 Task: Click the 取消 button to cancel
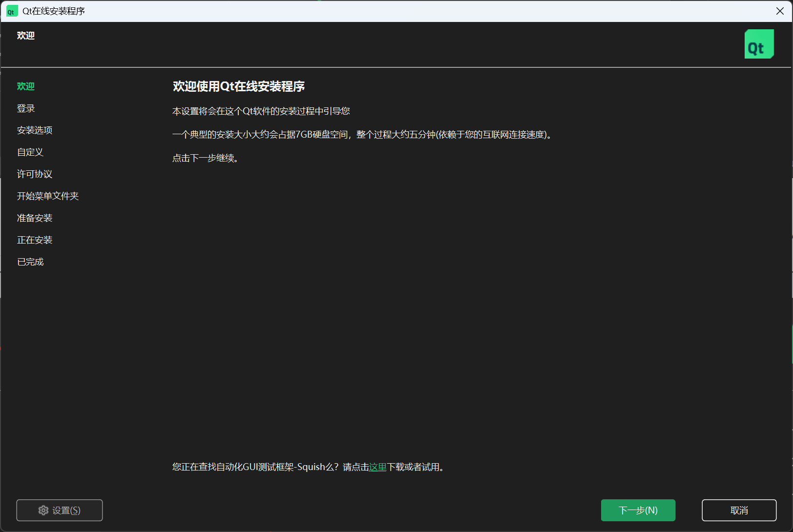tap(739, 510)
